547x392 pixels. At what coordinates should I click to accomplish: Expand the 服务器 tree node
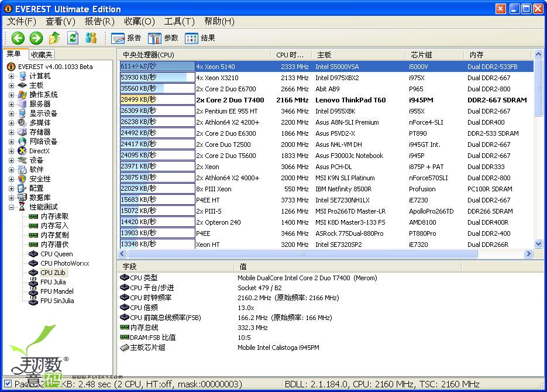pos(12,104)
